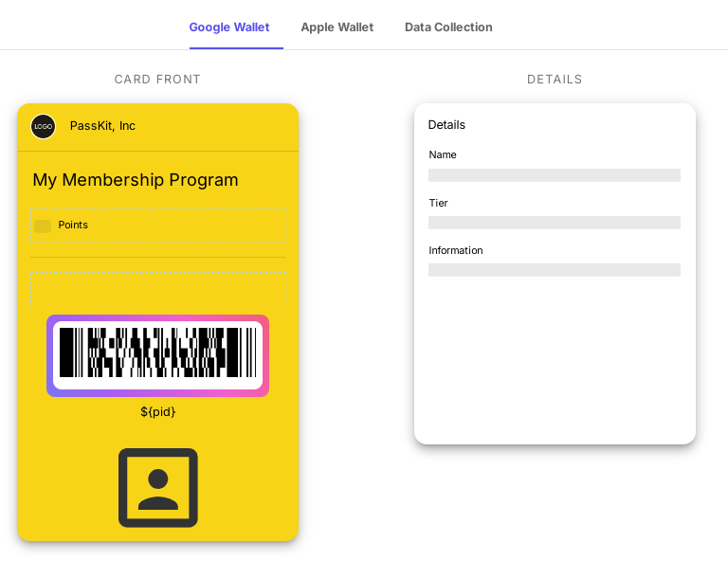
Task: Click the Details heading in details panel
Action: [446, 125]
